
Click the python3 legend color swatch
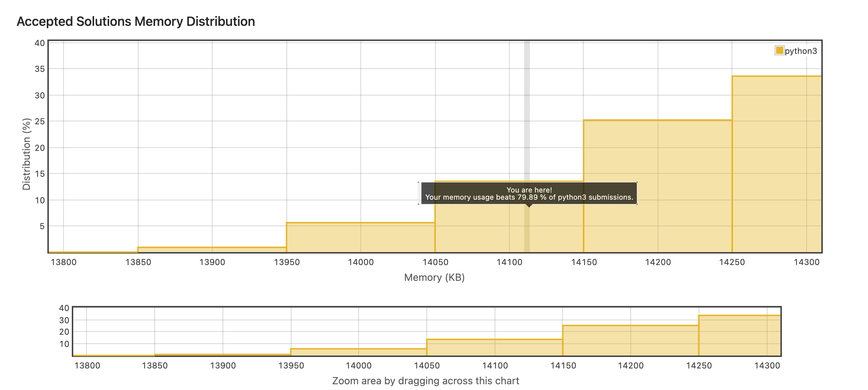pyautogui.click(x=779, y=50)
